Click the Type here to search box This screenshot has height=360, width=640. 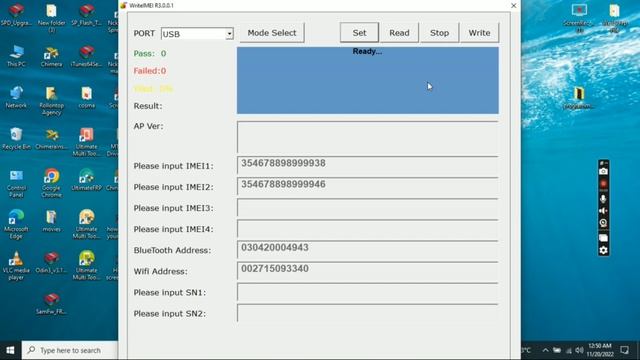click(70, 350)
